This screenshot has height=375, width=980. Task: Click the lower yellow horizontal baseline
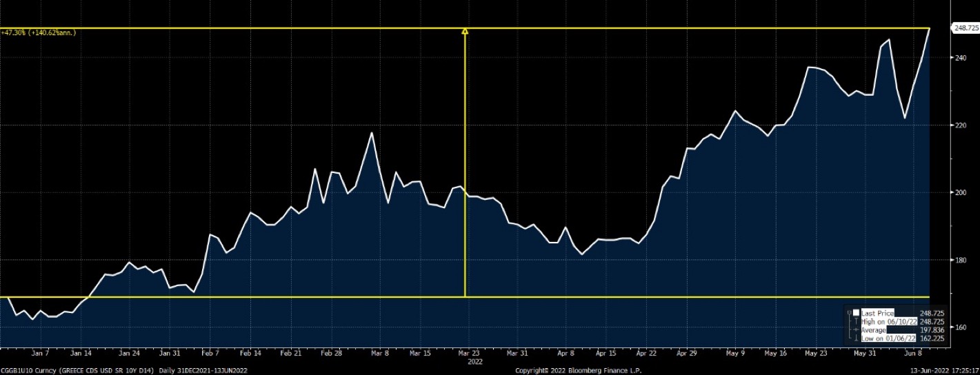click(276, 297)
